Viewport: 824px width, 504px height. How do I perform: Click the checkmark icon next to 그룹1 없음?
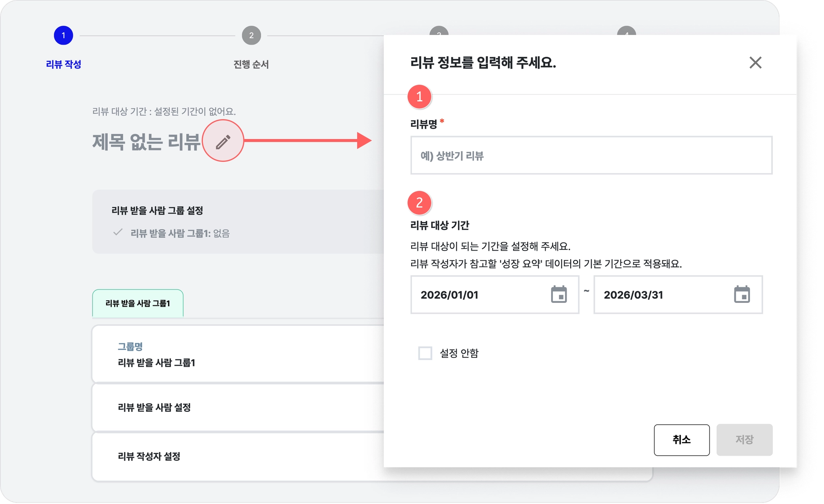pyautogui.click(x=117, y=232)
